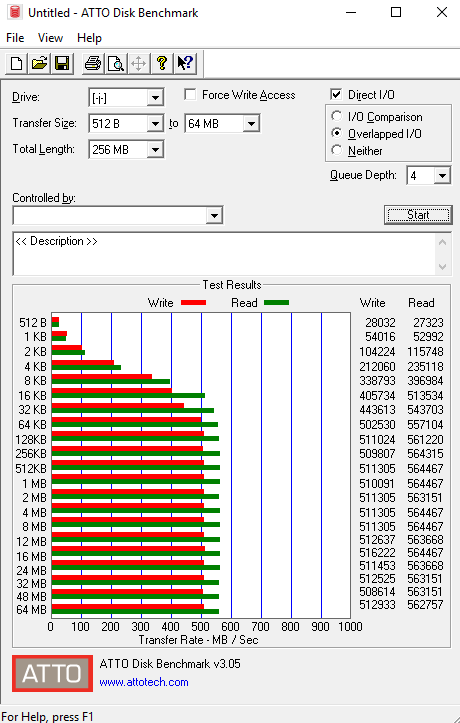
Task: Click the ATTO logo image
Action: (x=52, y=673)
